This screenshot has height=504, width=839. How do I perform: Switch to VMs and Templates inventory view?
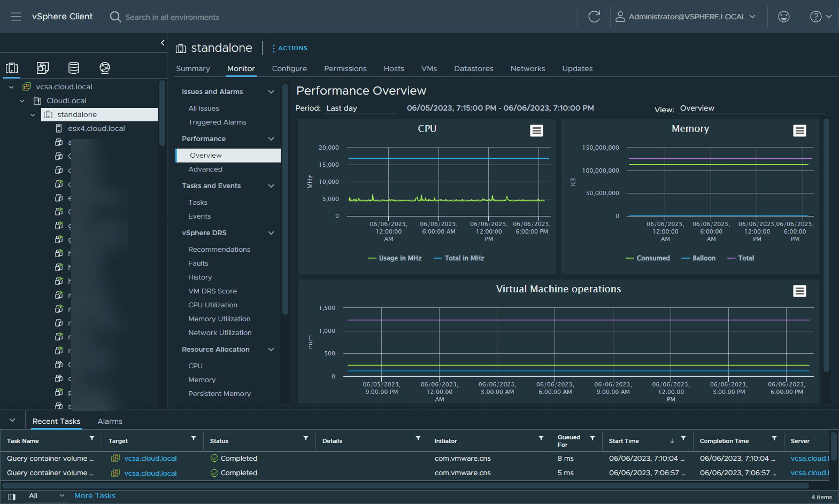click(x=43, y=68)
